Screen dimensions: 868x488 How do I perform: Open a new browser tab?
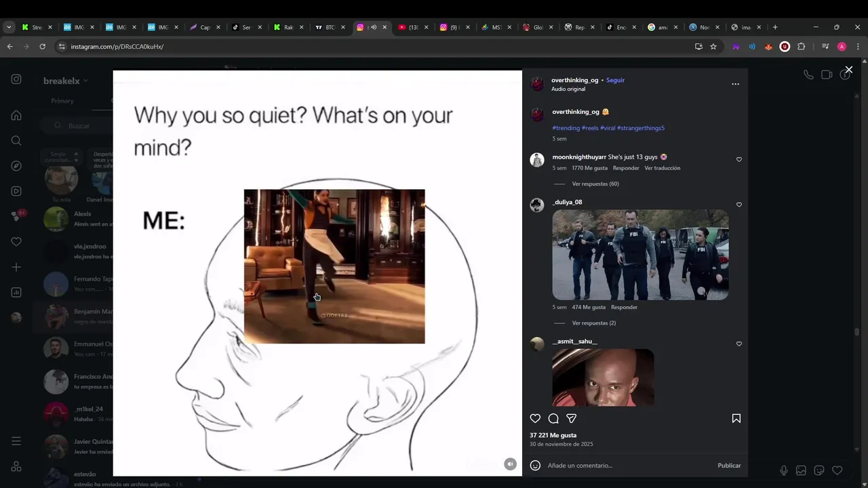775,27
